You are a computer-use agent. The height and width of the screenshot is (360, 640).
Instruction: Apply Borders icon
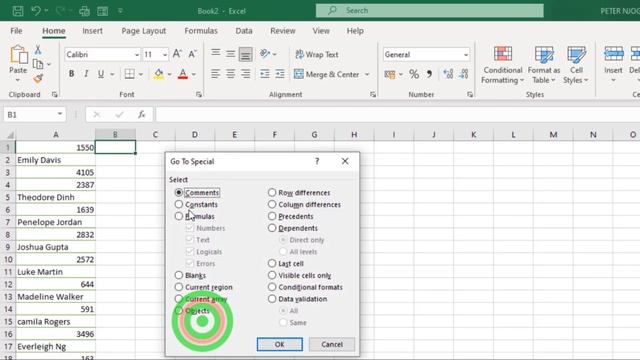tap(130, 74)
